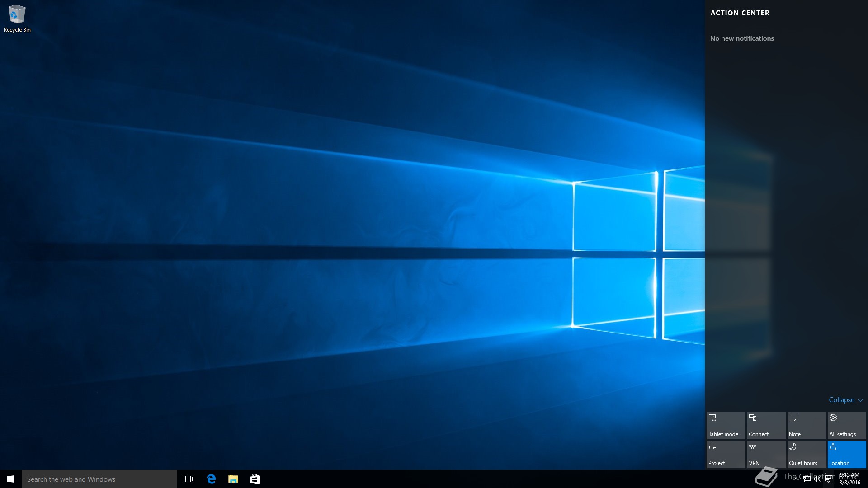Viewport: 868px width, 488px height.
Task: Open the Connect quick action tile
Action: [766, 425]
